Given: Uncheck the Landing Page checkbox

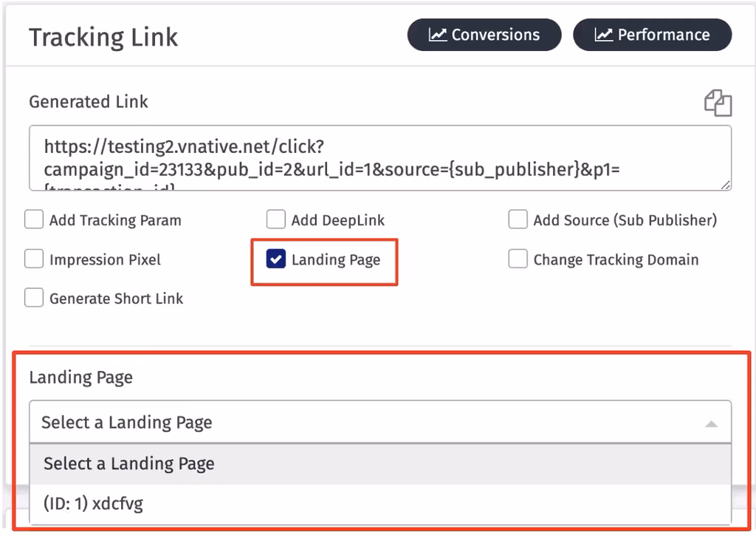Looking at the screenshot, I should [276, 259].
